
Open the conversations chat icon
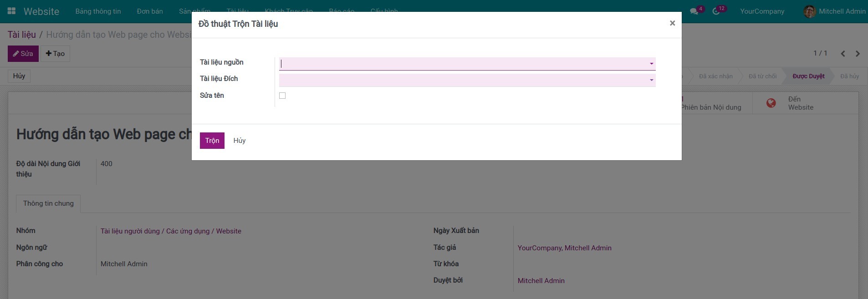[x=694, y=11]
